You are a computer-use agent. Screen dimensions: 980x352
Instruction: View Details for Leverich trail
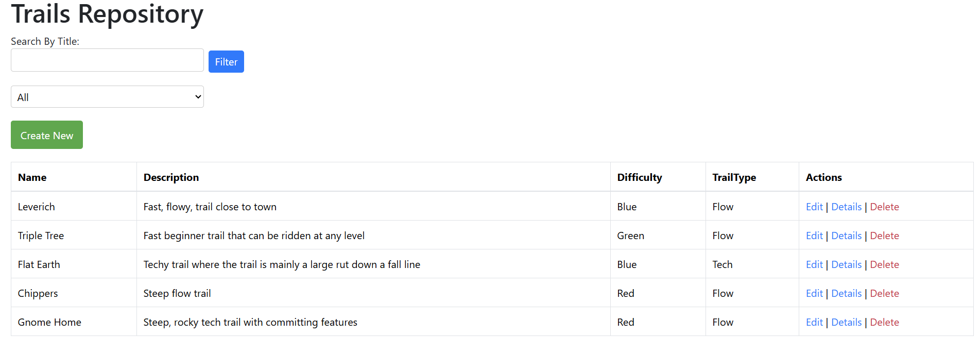(846, 207)
